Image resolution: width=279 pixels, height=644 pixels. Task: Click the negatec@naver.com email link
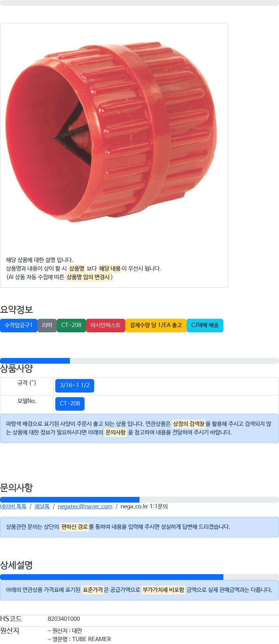tap(85, 506)
